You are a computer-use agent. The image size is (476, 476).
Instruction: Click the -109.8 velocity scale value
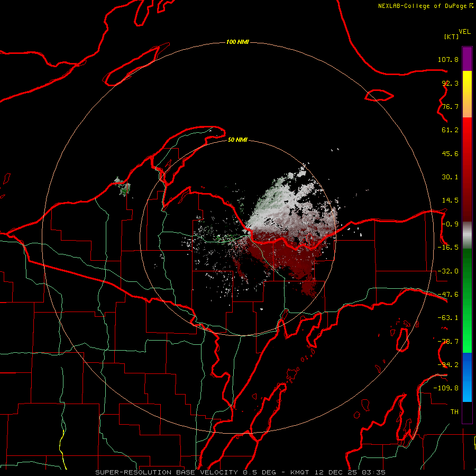446,388
